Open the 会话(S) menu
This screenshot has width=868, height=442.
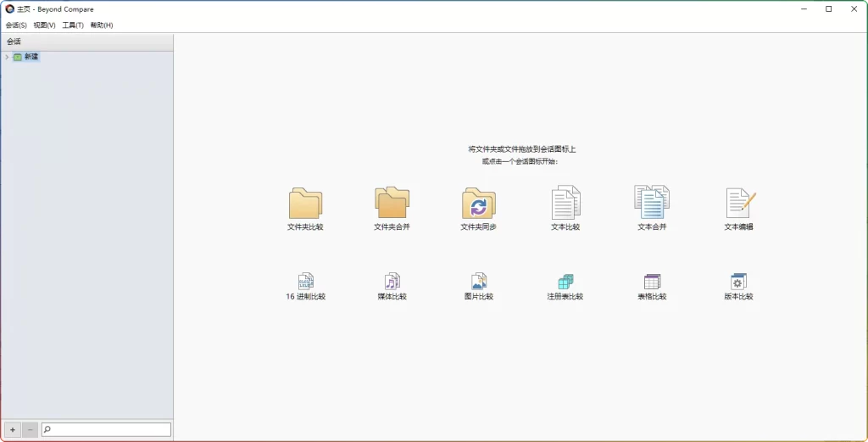(16, 25)
